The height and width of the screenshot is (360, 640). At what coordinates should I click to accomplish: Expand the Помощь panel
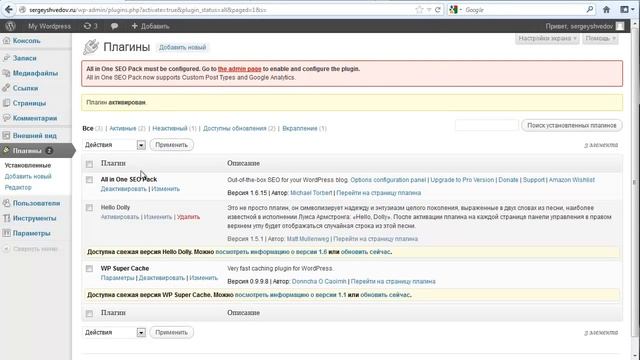pos(600,38)
